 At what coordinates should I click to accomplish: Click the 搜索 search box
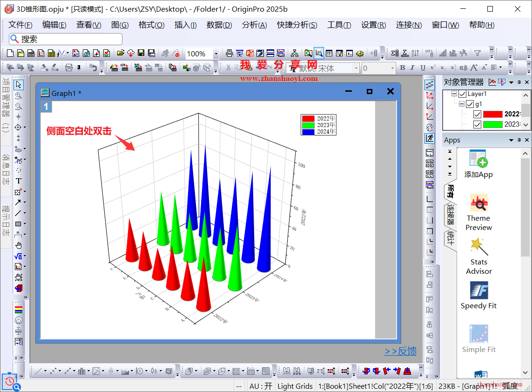pyautogui.click(x=66, y=40)
